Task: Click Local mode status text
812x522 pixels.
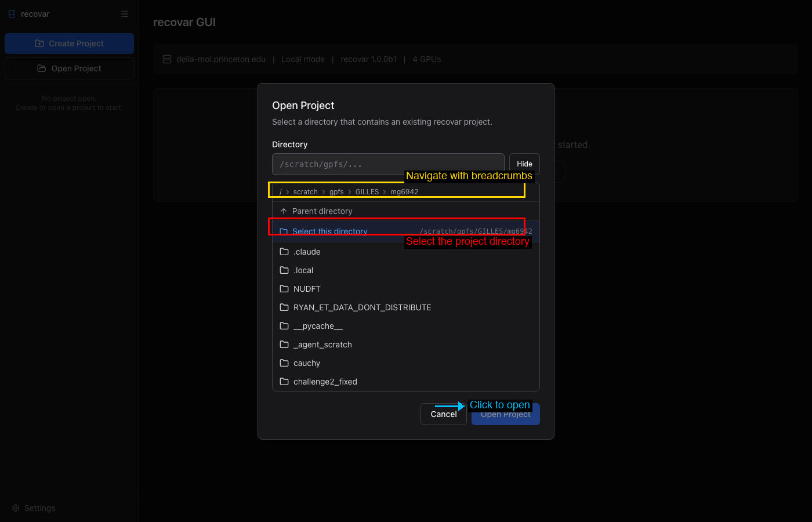Action: click(303, 59)
